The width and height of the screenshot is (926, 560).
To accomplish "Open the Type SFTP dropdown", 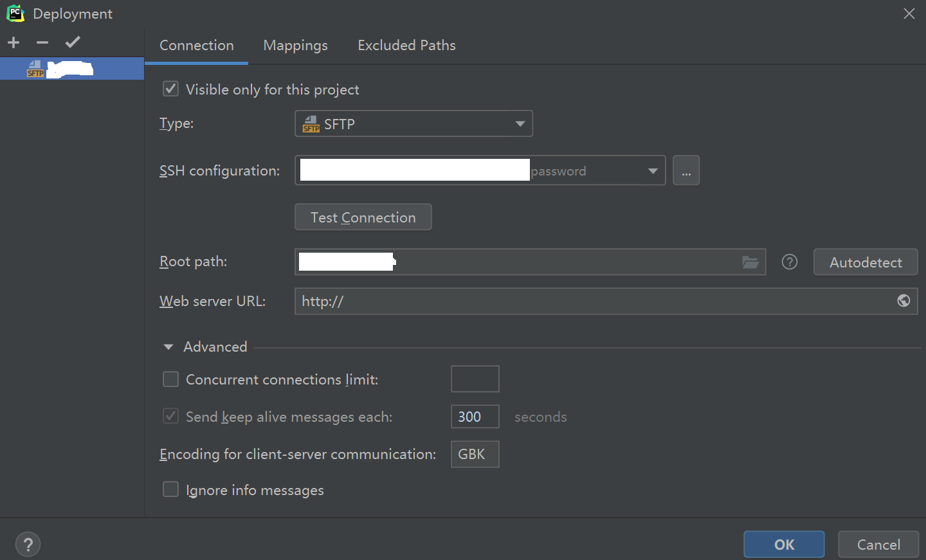I will point(413,124).
